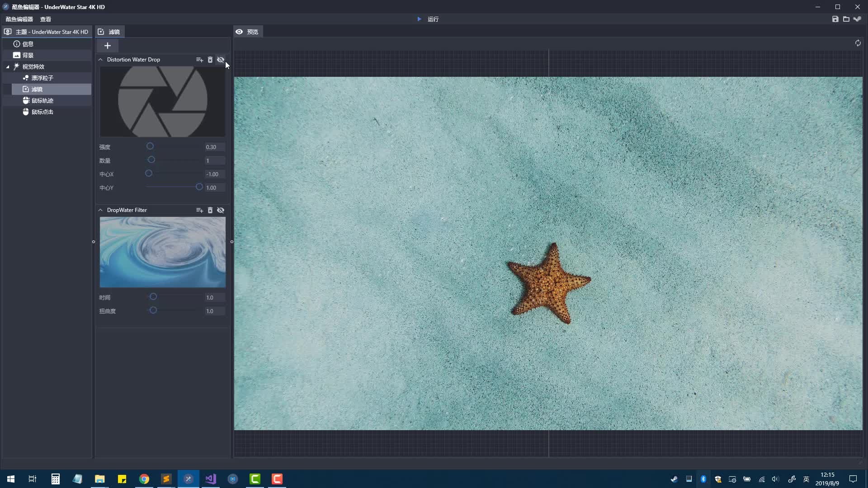The height and width of the screenshot is (488, 868).
Task: Refresh the preview panel
Action: click(x=858, y=43)
